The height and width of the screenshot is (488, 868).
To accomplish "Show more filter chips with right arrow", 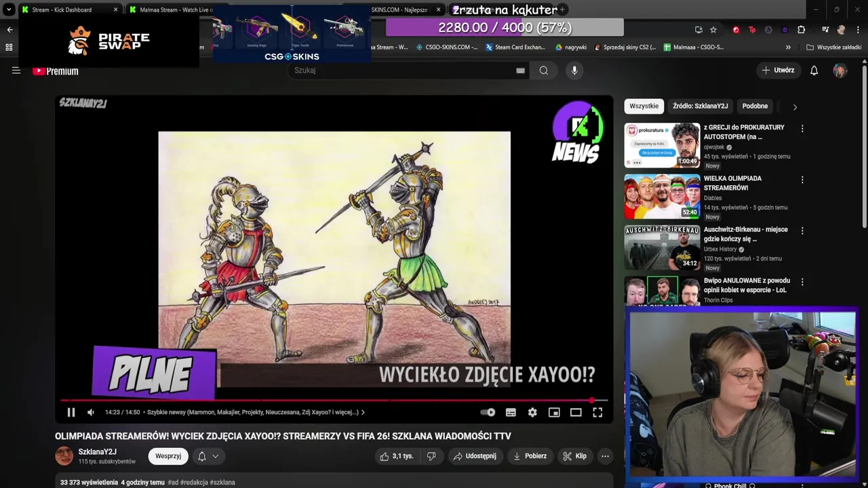I will (795, 107).
